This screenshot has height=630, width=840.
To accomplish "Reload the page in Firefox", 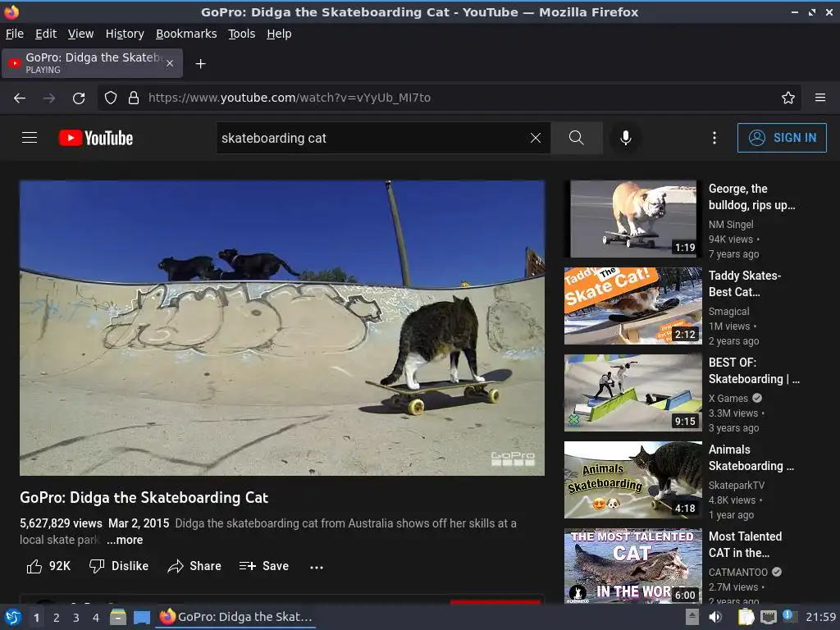I will coord(79,98).
